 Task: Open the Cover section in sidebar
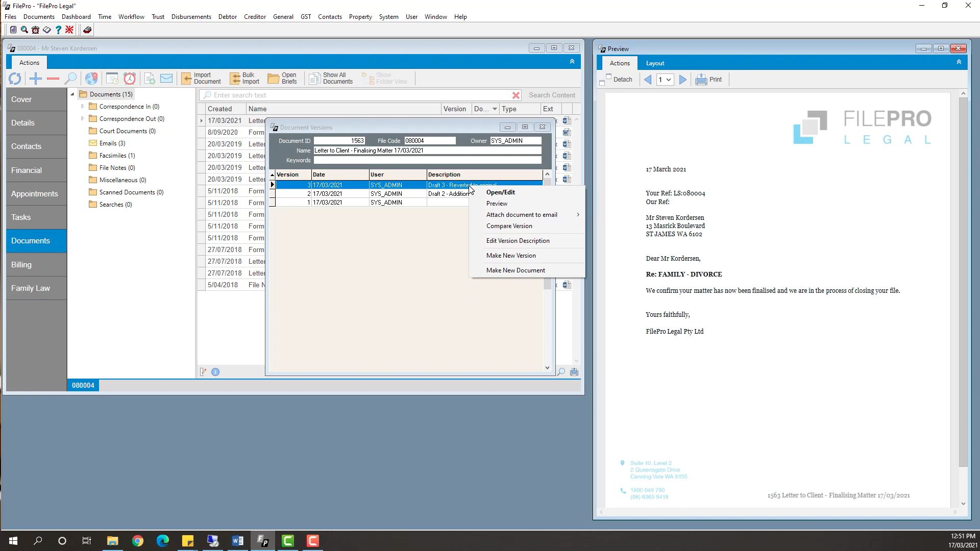[36, 99]
